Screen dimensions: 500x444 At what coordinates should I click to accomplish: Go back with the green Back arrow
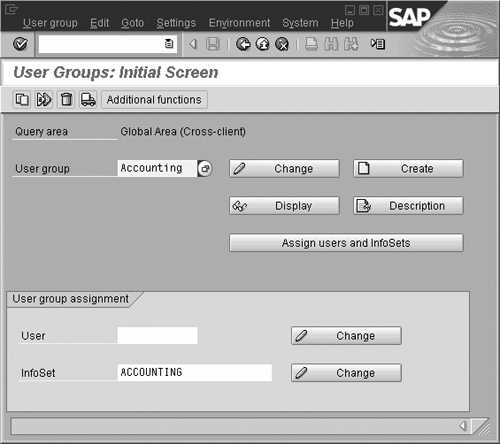tap(243, 44)
